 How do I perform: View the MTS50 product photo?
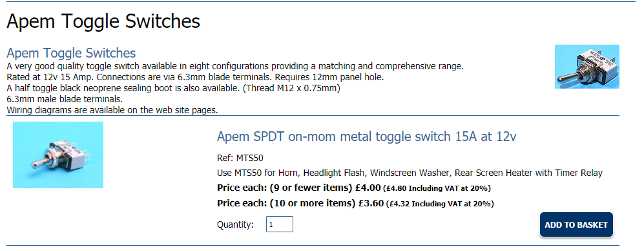(58, 155)
